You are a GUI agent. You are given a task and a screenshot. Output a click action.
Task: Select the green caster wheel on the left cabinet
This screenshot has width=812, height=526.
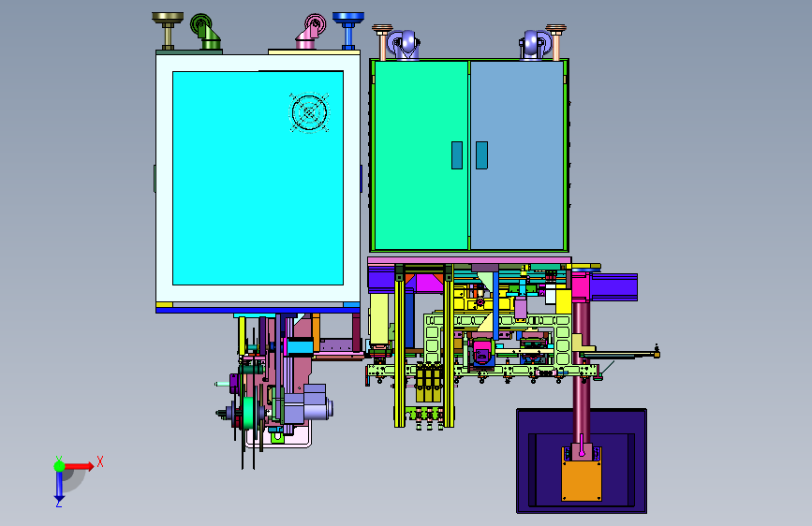coord(205,32)
